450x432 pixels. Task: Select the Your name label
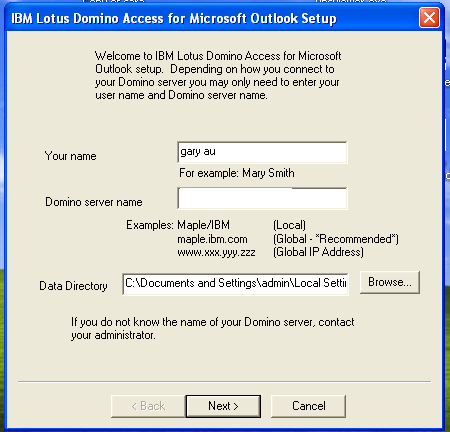click(x=70, y=156)
